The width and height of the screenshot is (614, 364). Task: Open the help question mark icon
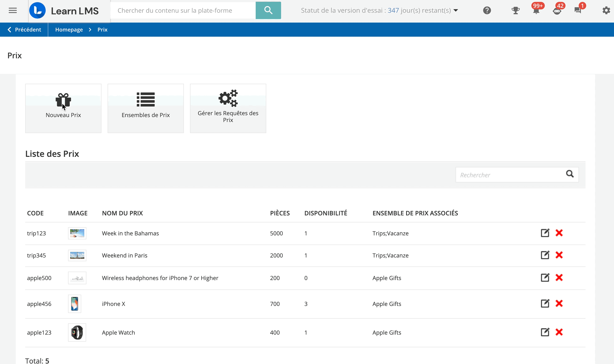pos(487,11)
